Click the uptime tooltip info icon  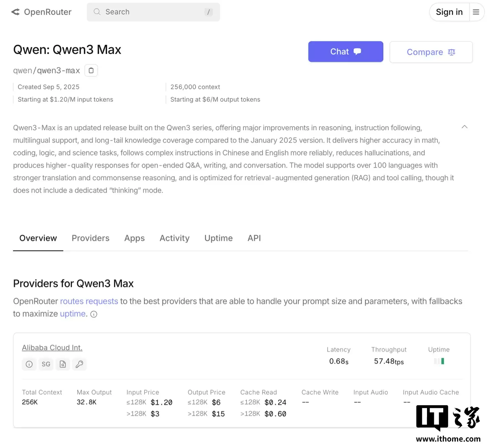pos(94,314)
